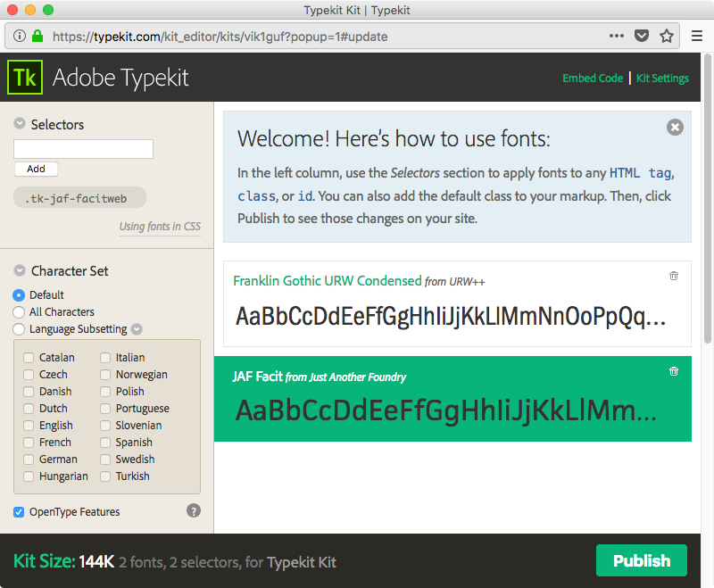
Task: Check the Catalan language box
Action: coord(29,358)
